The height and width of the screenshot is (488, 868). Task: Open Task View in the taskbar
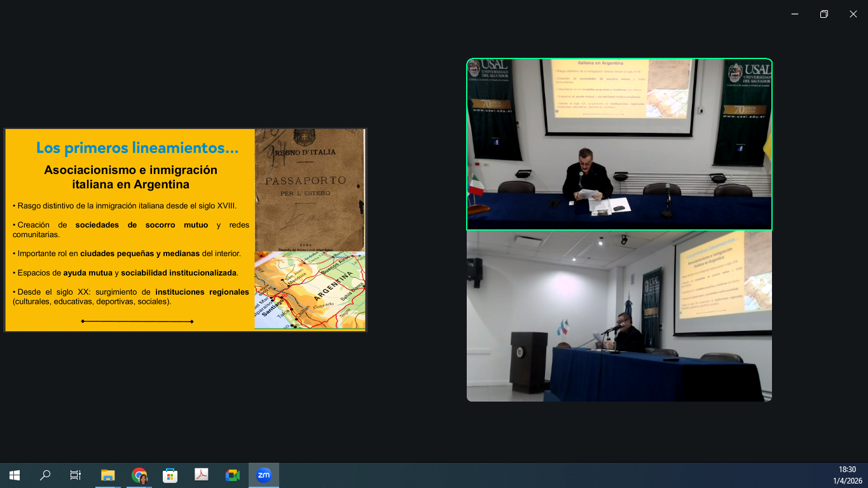point(76,475)
